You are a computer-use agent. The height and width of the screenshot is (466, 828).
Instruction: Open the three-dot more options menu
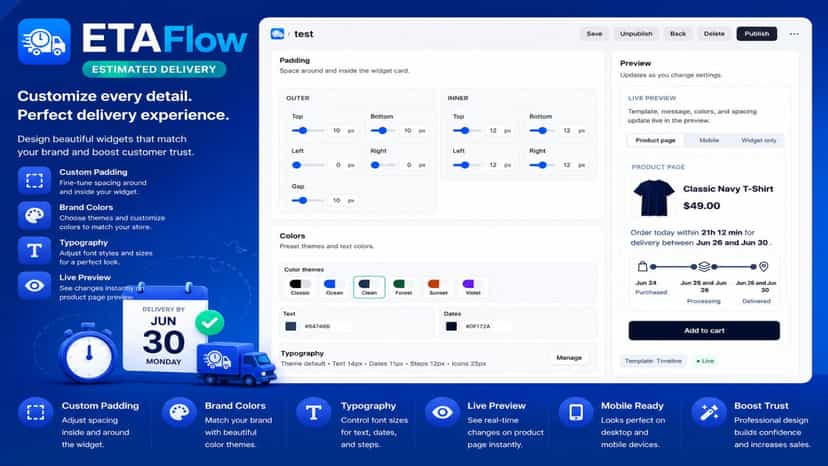coord(794,34)
